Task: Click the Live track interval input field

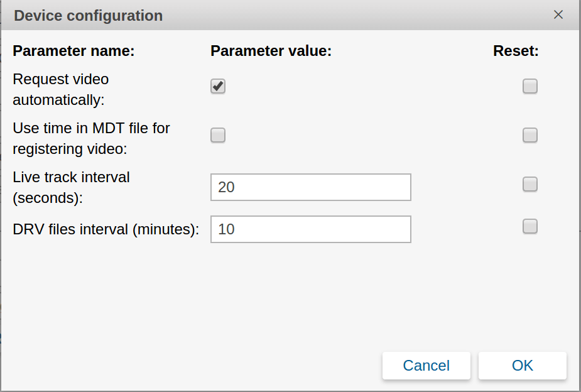Action: (310, 187)
